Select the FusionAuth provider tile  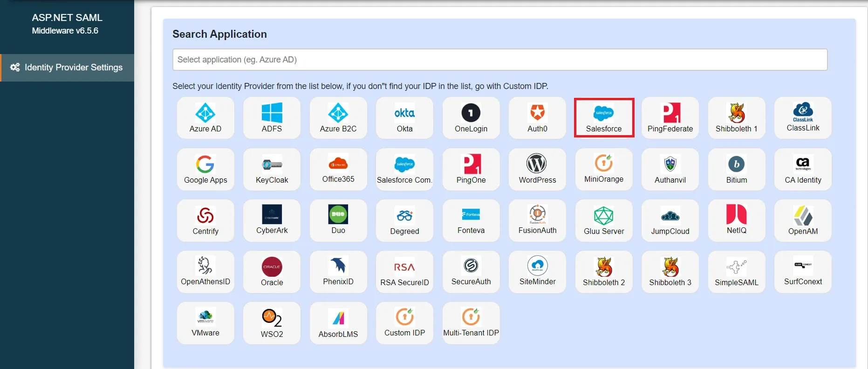pyautogui.click(x=537, y=220)
